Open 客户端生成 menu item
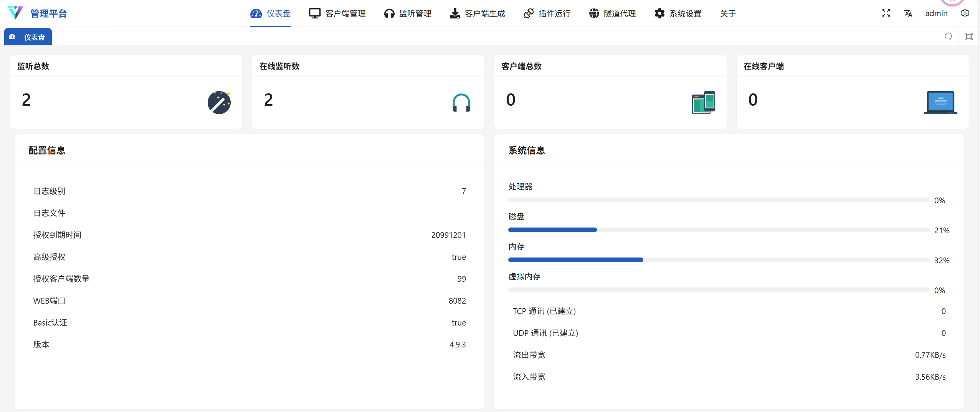Viewport: 980px width, 412px height. point(477,13)
